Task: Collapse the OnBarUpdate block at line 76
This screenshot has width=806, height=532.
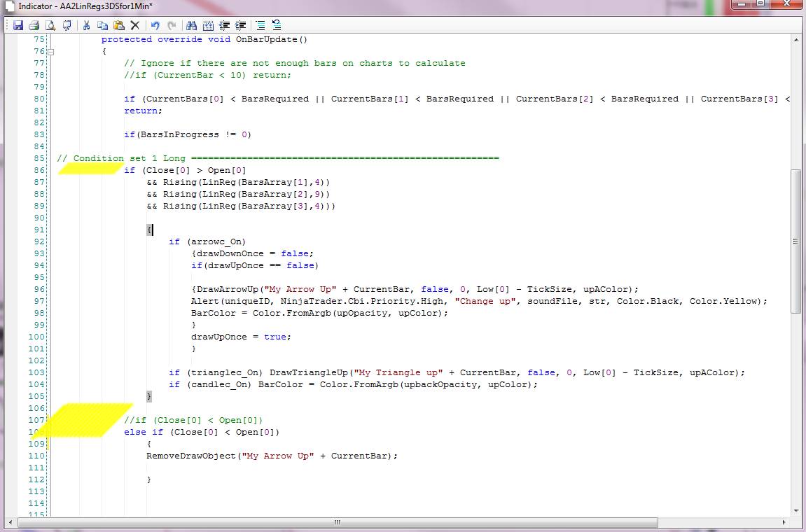Action: pyautogui.click(x=50, y=51)
